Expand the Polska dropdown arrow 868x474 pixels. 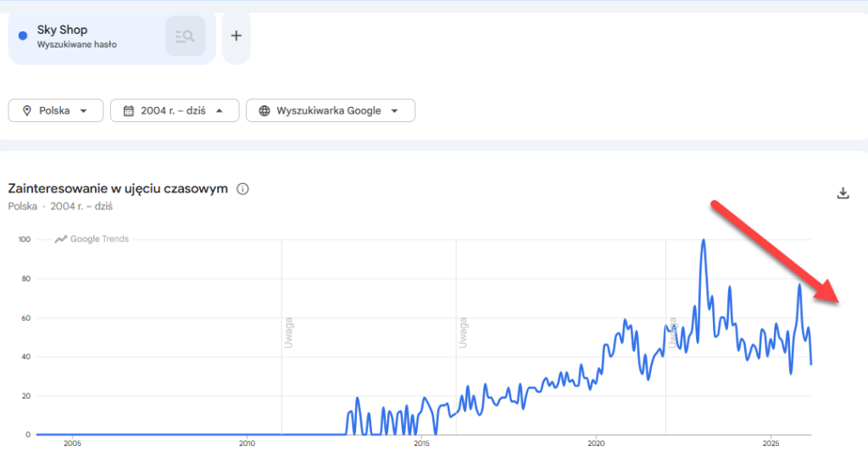coord(83,110)
